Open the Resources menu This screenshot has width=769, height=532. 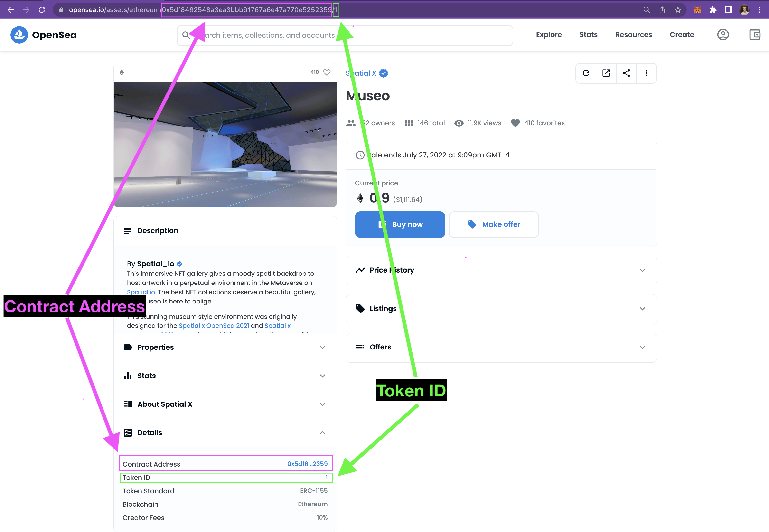[634, 35]
